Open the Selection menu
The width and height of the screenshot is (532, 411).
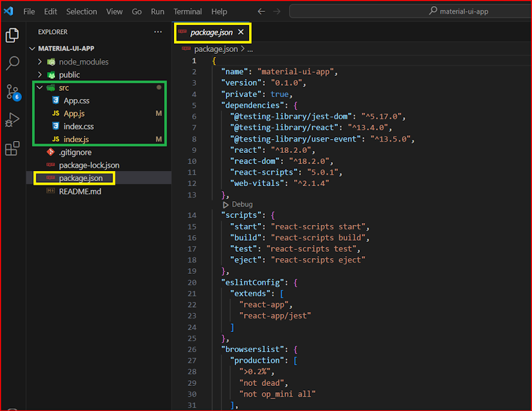[81, 11]
